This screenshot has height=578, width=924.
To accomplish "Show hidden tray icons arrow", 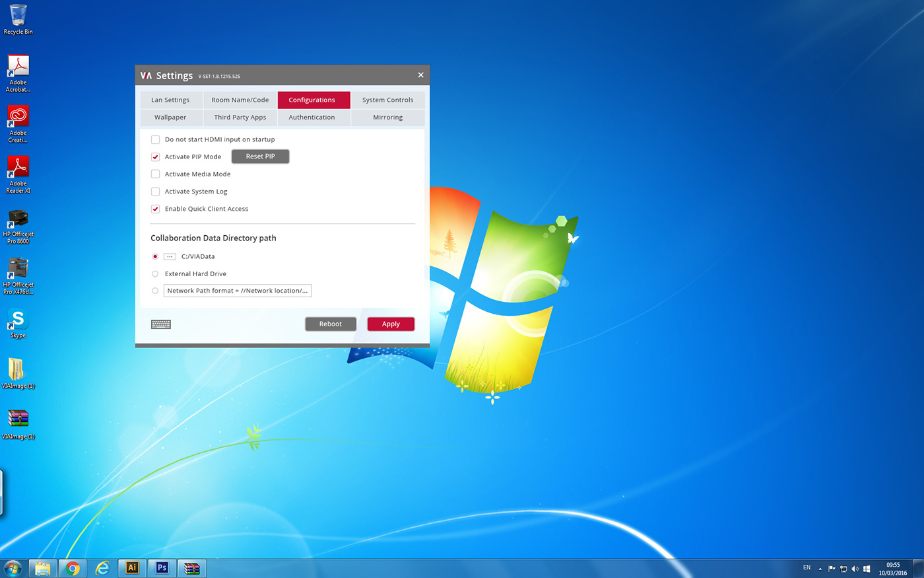I will [820, 569].
